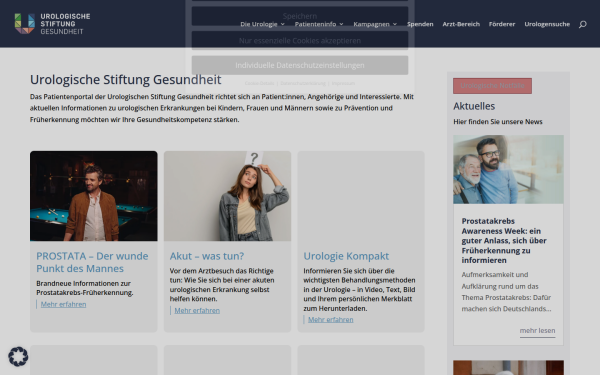Viewport: 600px width, 375px height.
Task: Open Prostatakrebs Awareness Week news headline
Action: click(504, 241)
